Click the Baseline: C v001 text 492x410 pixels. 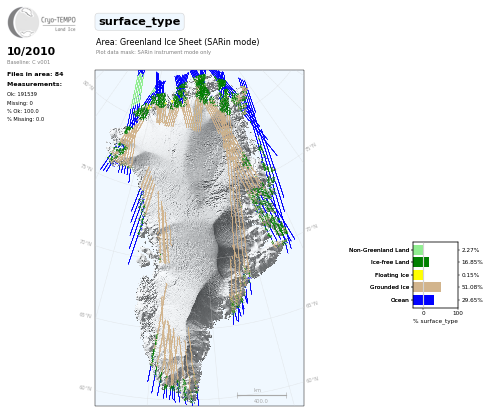[28, 62]
